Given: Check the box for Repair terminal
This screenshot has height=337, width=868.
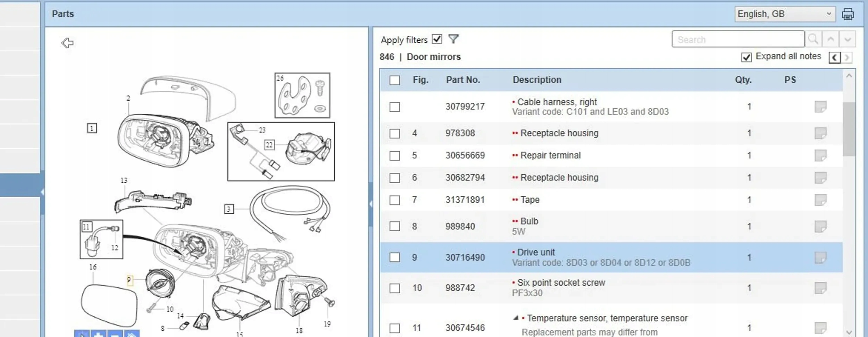Looking at the screenshot, I should point(395,156).
